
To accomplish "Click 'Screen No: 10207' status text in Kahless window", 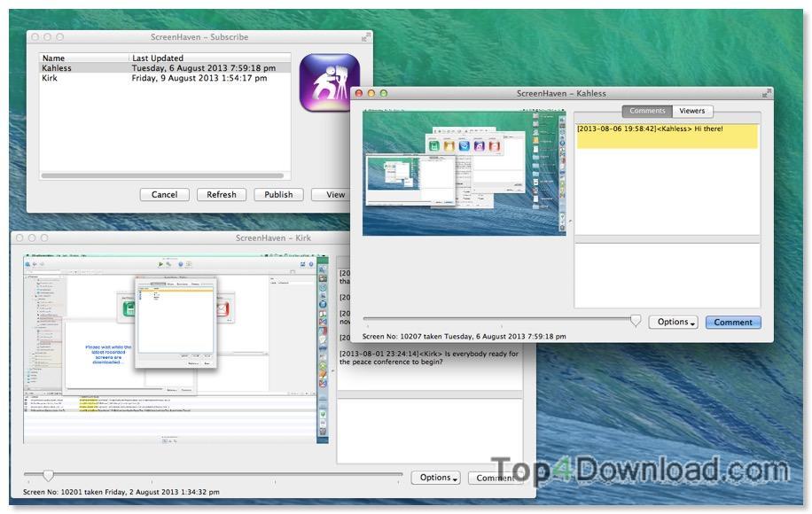I will (464, 337).
